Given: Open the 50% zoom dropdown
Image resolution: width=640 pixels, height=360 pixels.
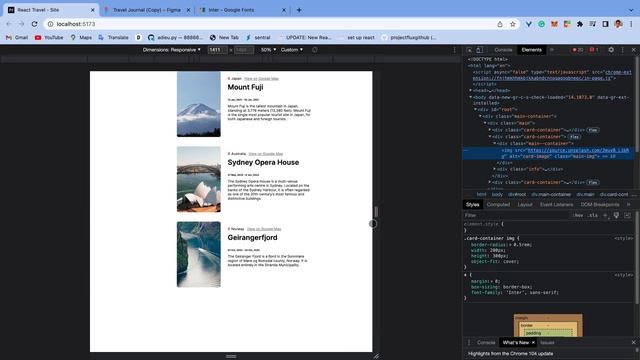Looking at the screenshot, I should 269,50.
